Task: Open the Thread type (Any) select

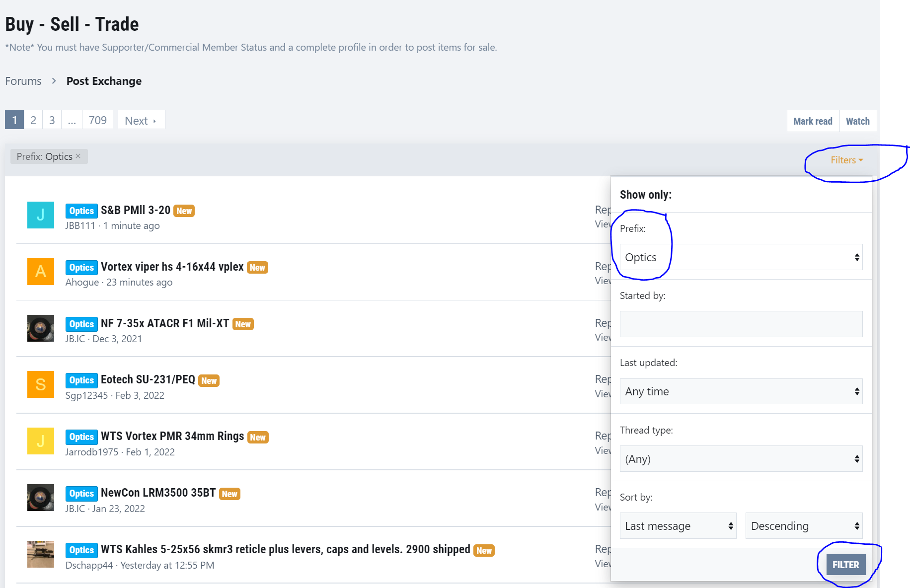Action: [x=741, y=459]
